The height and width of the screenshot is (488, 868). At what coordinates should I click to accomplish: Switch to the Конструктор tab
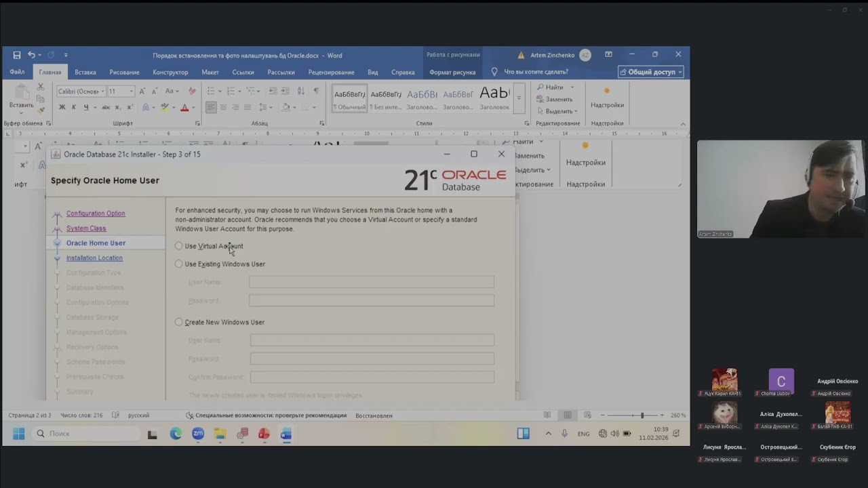tap(170, 72)
